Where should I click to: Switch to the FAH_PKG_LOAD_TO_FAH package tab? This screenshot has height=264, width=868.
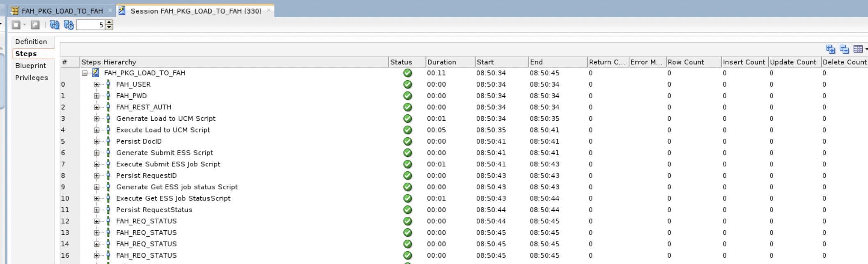coord(62,11)
